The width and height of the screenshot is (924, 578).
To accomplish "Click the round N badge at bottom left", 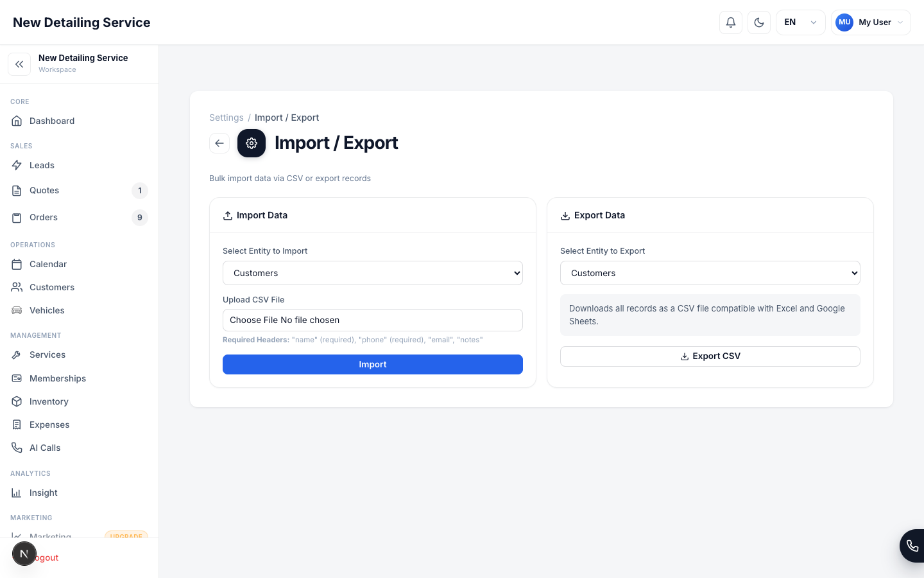I will pos(24,554).
